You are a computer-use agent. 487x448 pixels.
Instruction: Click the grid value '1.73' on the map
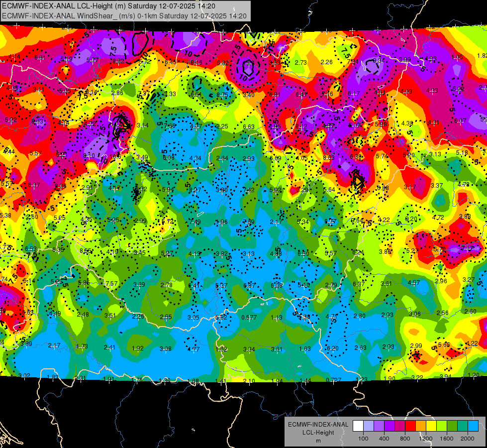point(82,346)
